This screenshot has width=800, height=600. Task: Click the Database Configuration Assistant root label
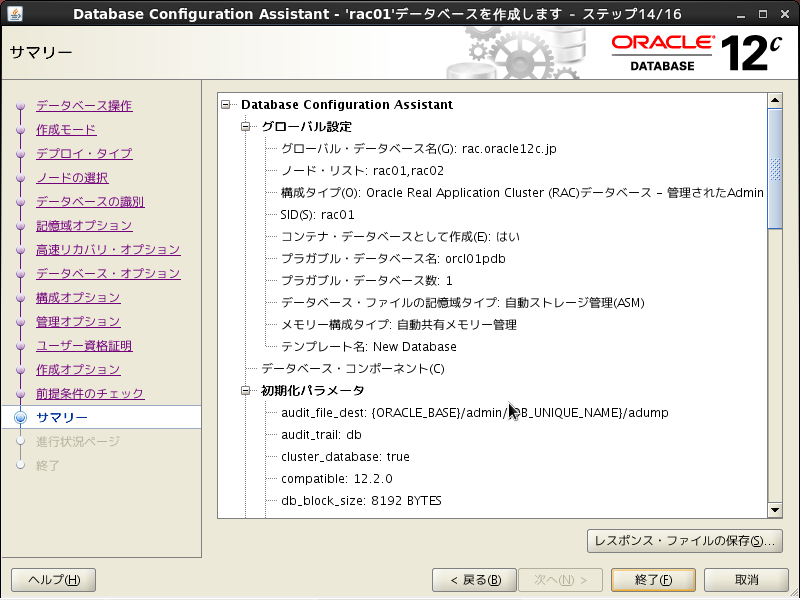click(347, 105)
